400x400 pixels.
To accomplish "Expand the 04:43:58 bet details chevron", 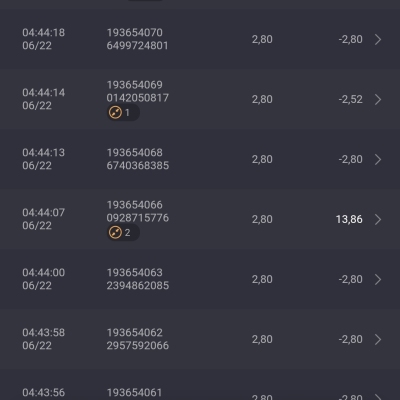I will (x=378, y=339).
